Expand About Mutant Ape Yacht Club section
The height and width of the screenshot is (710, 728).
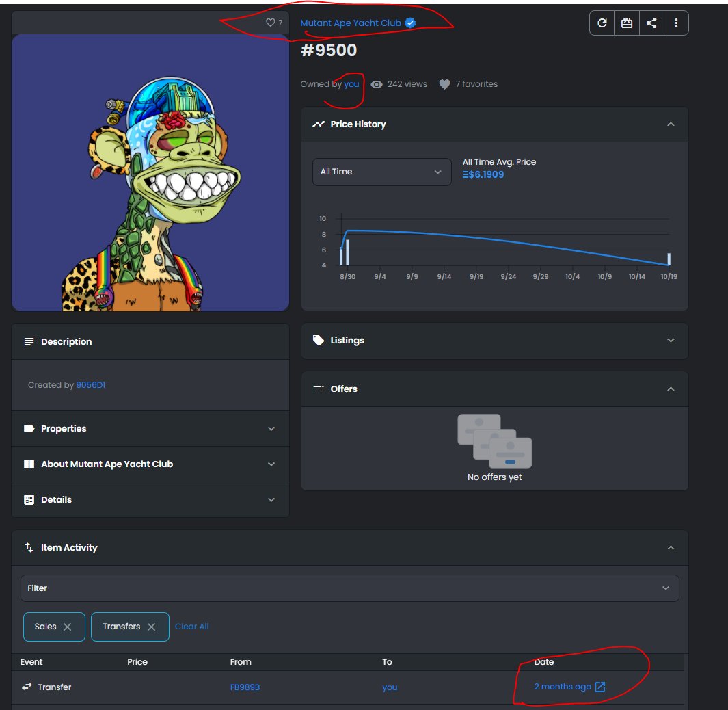click(271, 464)
